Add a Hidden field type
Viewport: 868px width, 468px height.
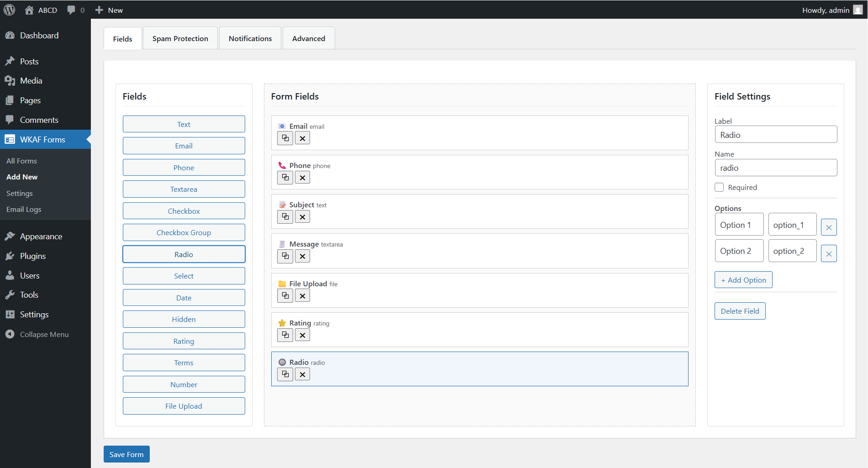tap(184, 319)
